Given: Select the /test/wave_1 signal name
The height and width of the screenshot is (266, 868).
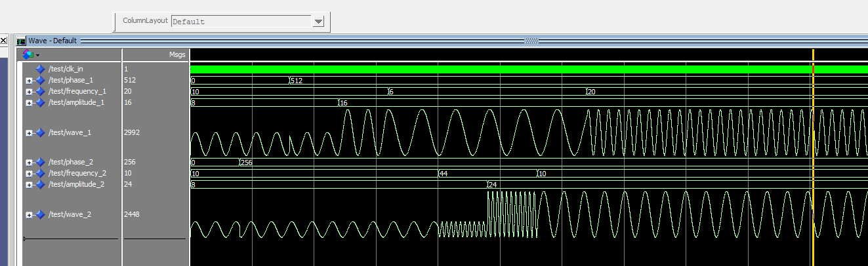Looking at the screenshot, I should coord(70,133).
